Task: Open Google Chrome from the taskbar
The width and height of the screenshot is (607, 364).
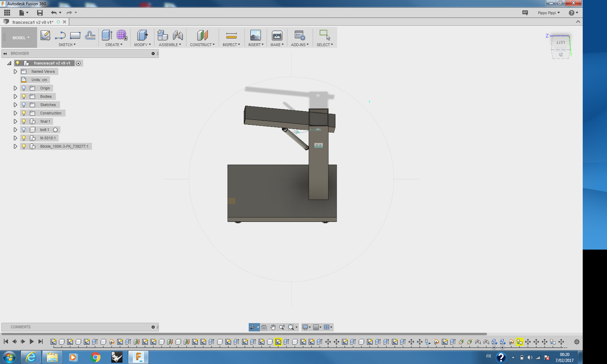Action: 95,357
